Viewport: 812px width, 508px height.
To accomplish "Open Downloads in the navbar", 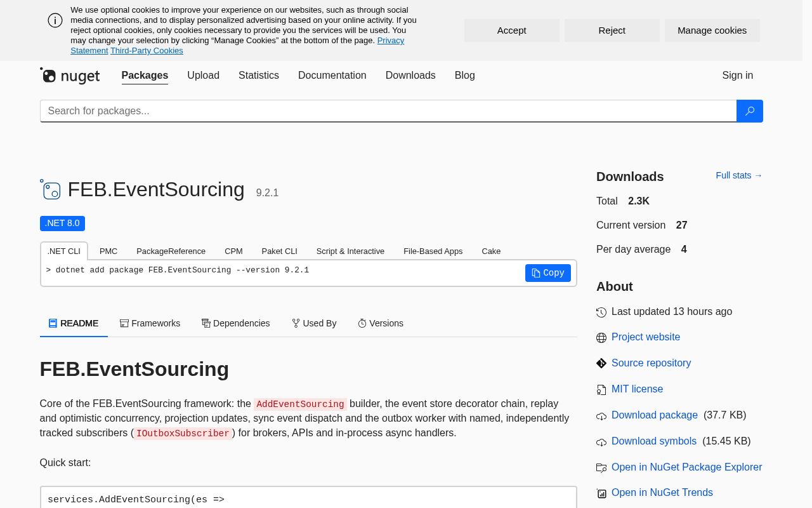I will pyautogui.click(x=410, y=76).
